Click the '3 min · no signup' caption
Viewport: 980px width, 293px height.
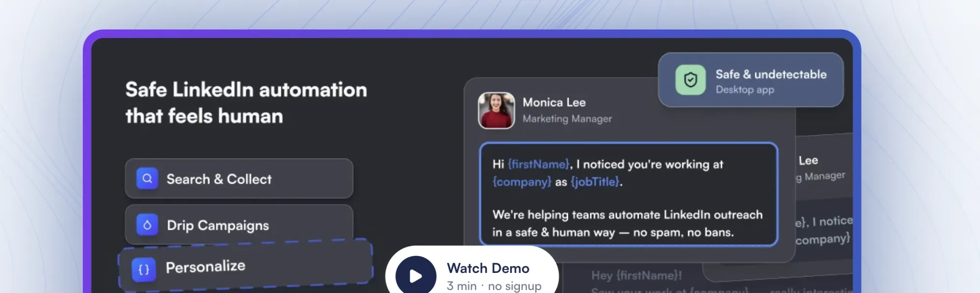pyautogui.click(x=494, y=286)
